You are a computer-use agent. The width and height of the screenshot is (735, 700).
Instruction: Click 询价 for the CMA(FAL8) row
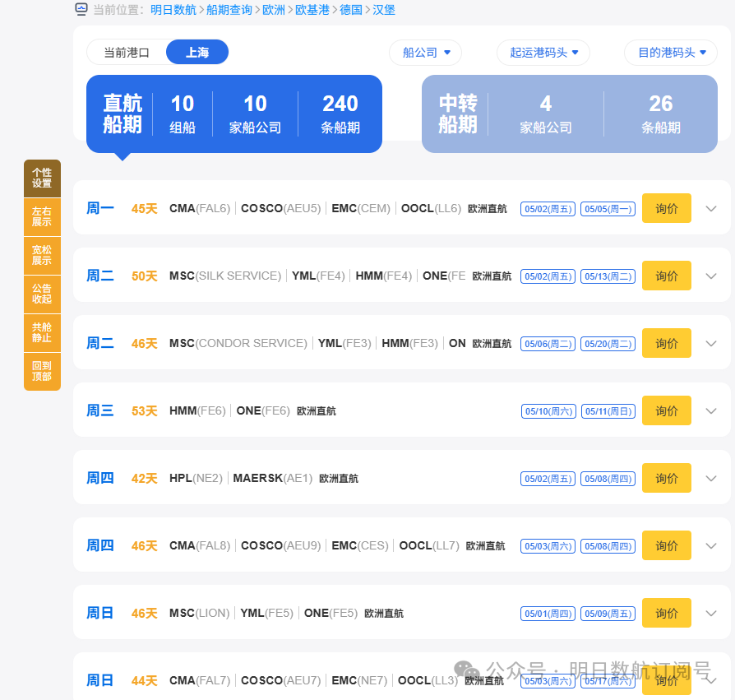pos(667,545)
